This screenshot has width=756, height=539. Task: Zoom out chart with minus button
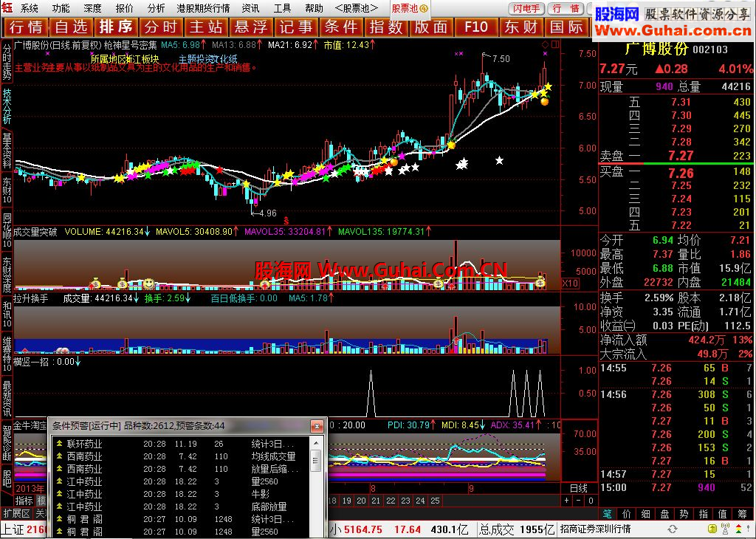(x=579, y=501)
